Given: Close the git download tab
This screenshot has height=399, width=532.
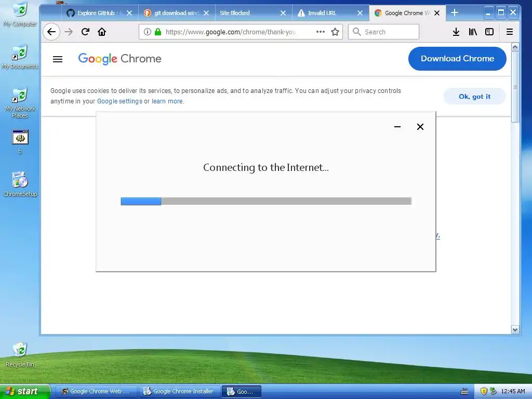Looking at the screenshot, I should [x=206, y=13].
